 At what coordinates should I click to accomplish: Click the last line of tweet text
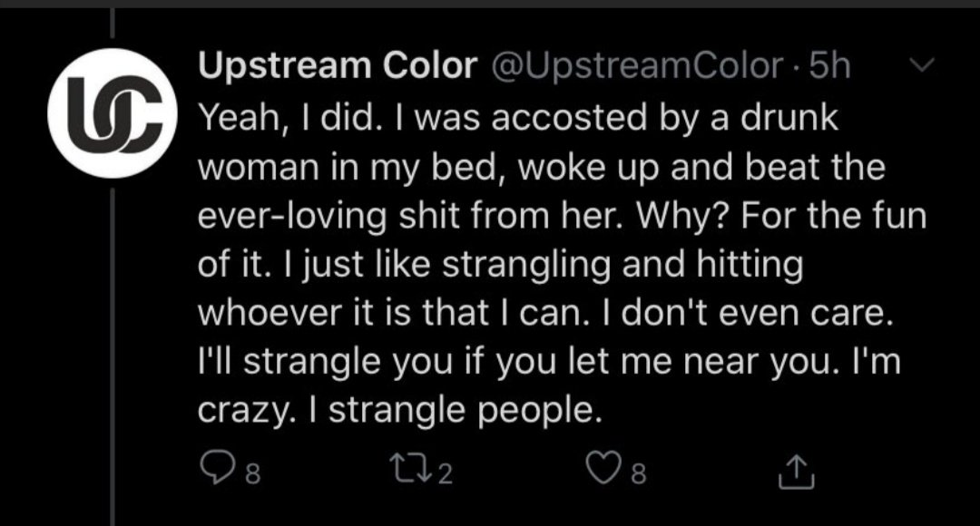click(400, 411)
